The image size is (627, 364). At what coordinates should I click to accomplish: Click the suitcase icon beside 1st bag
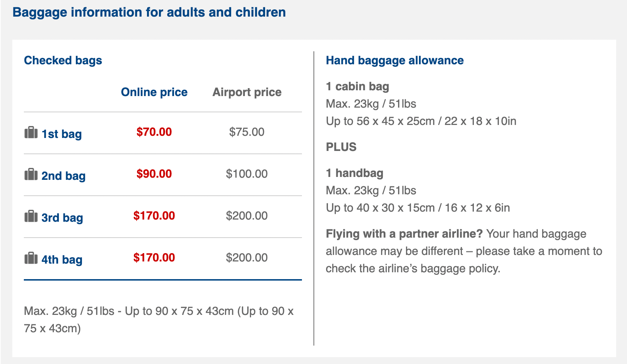(31, 133)
